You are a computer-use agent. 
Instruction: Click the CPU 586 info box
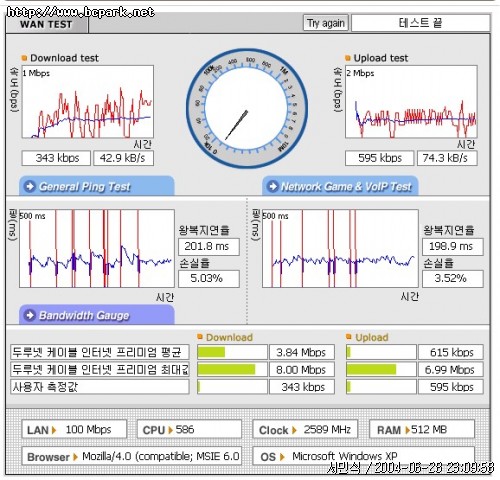pos(189,429)
